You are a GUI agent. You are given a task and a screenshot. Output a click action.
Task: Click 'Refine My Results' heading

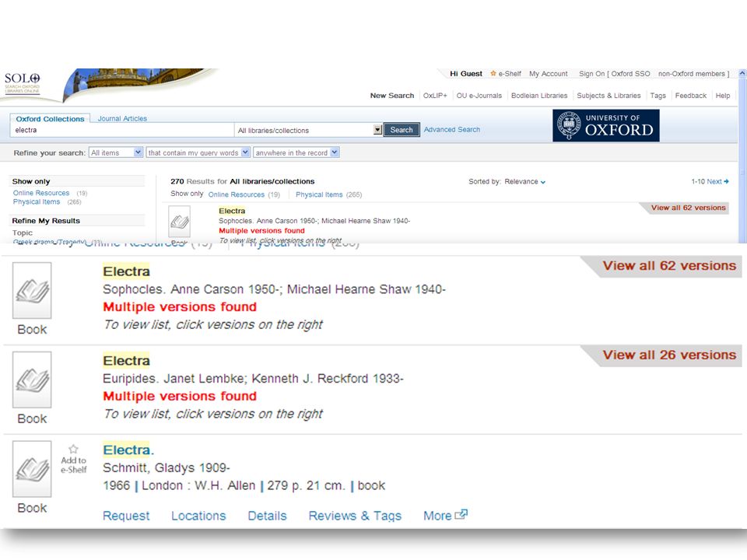coord(46,220)
